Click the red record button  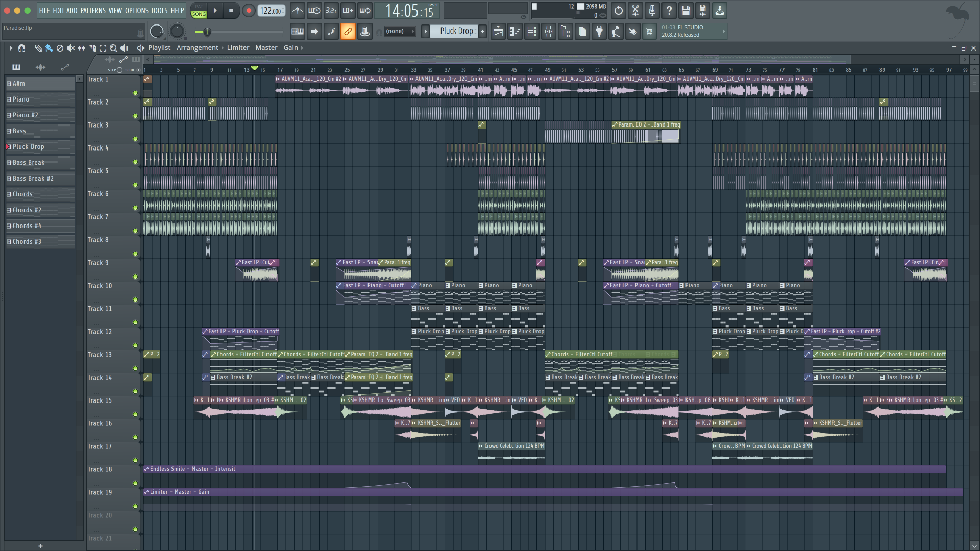249,10
